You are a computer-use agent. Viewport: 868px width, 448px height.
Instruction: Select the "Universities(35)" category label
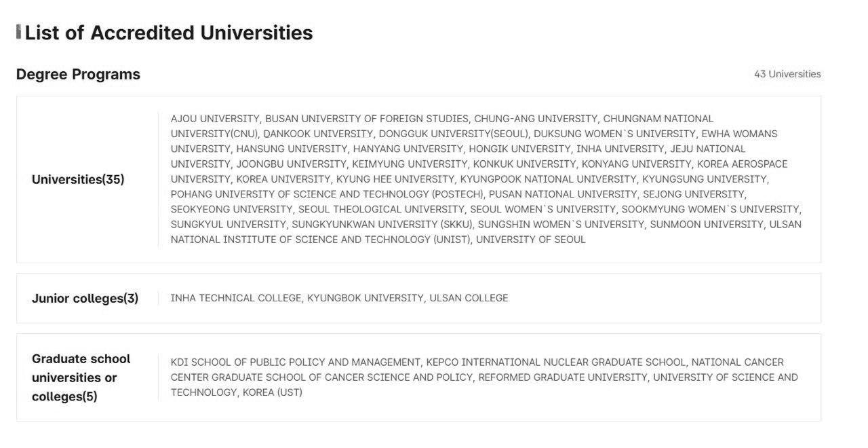[78, 179]
